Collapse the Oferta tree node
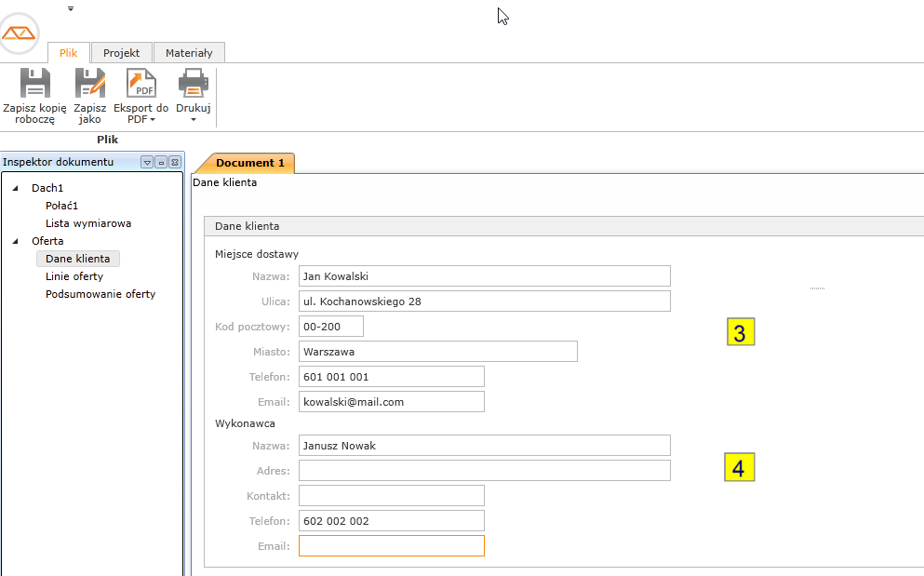 16,242
